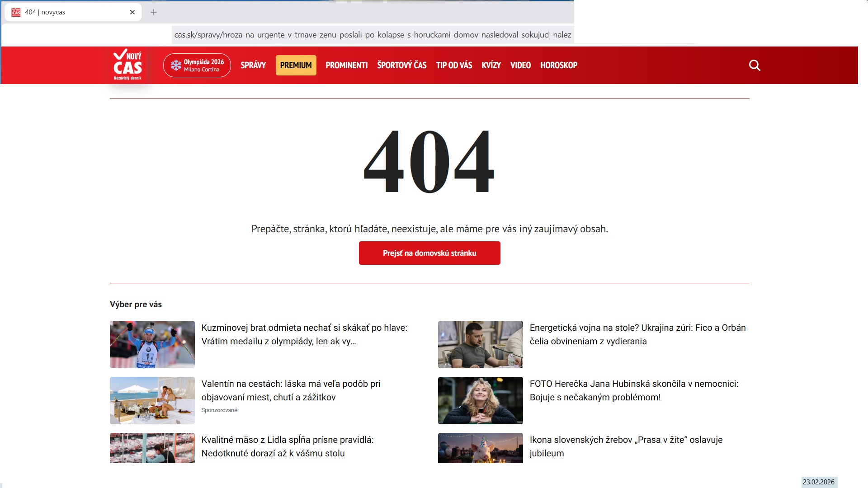Open Kuzminovej brat article headline

tap(304, 334)
